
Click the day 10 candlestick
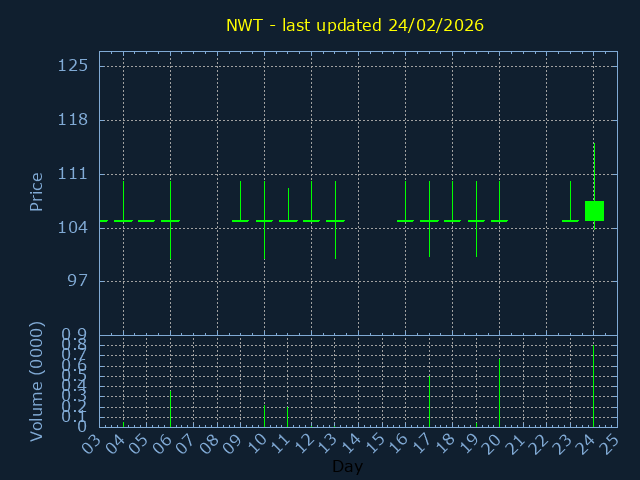264,220
